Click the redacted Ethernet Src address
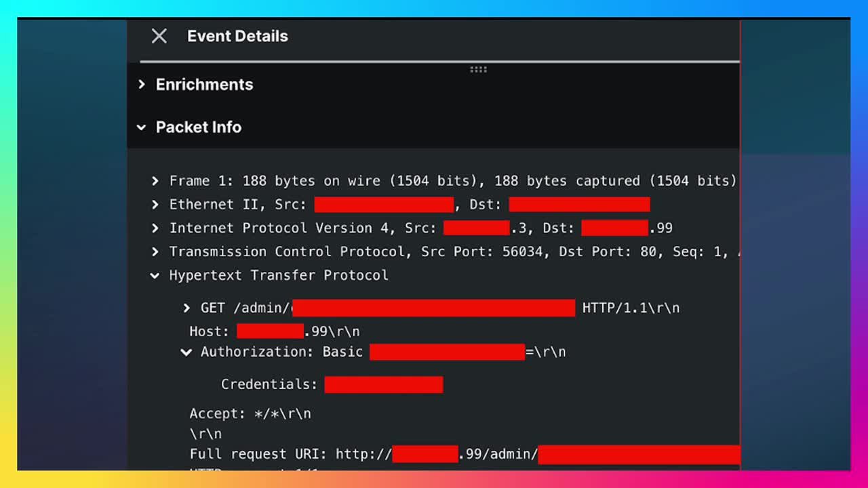868x488 pixels. coord(384,205)
